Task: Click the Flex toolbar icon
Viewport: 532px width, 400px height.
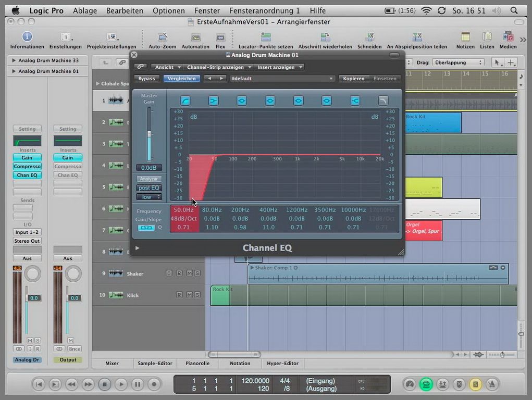Action: click(x=220, y=37)
